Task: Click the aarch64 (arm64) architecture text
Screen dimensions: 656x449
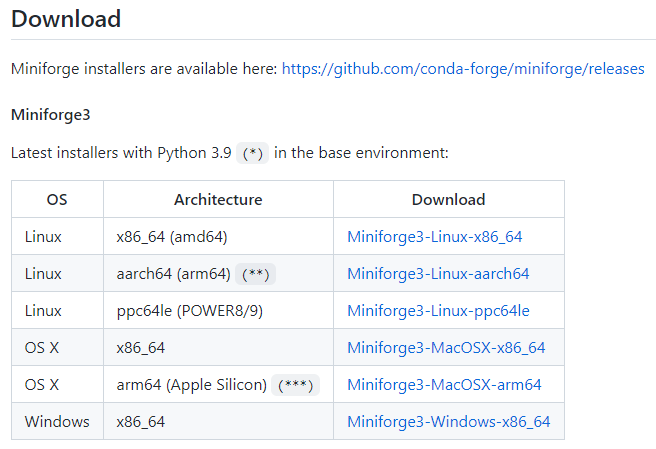Action: pos(173,274)
